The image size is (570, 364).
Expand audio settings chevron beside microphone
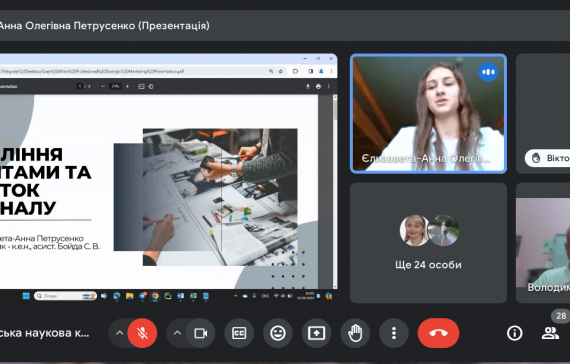coord(119,333)
